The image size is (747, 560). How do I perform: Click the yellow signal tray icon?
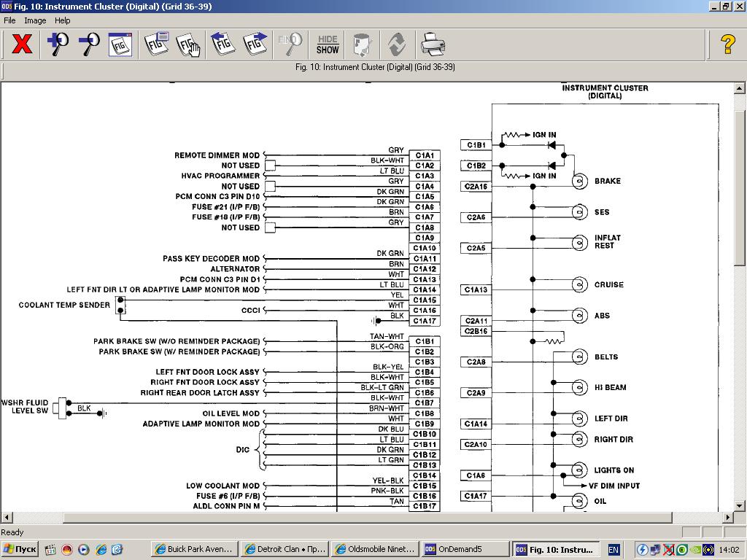[x=708, y=550]
